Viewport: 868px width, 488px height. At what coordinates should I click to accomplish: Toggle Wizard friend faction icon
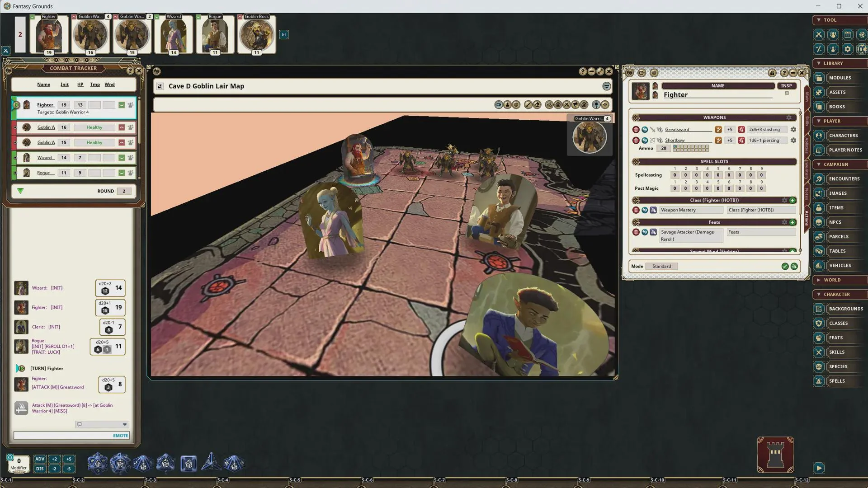(x=122, y=158)
